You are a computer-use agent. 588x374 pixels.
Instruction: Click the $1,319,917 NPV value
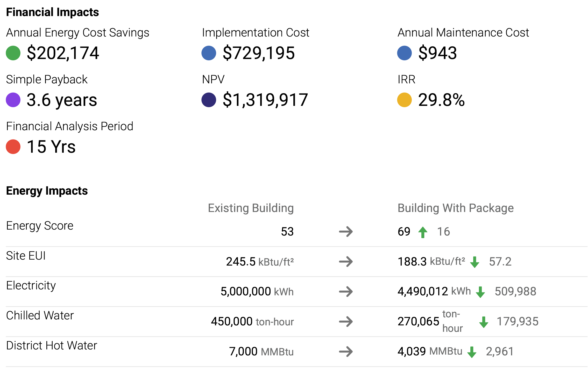(265, 100)
